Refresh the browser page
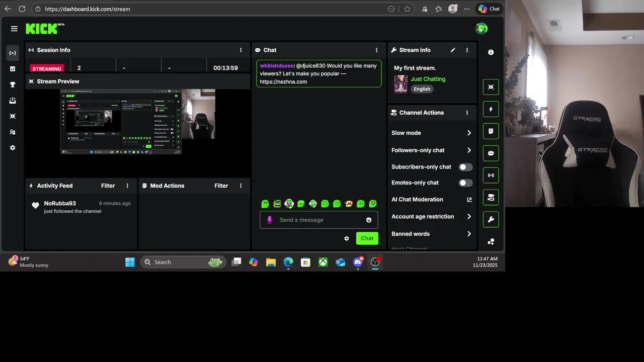The height and width of the screenshot is (362, 644). pyautogui.click(x=22, y=9)
